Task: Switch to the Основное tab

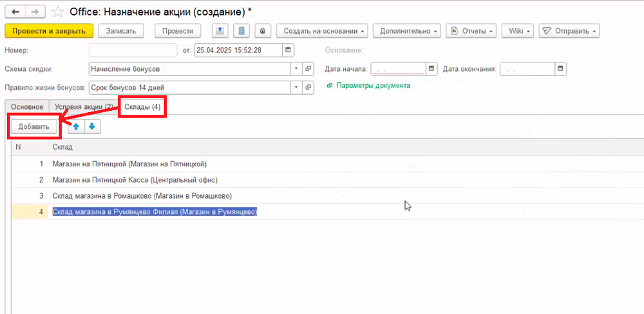Action: pyautogui.click(x=26, y=107)
